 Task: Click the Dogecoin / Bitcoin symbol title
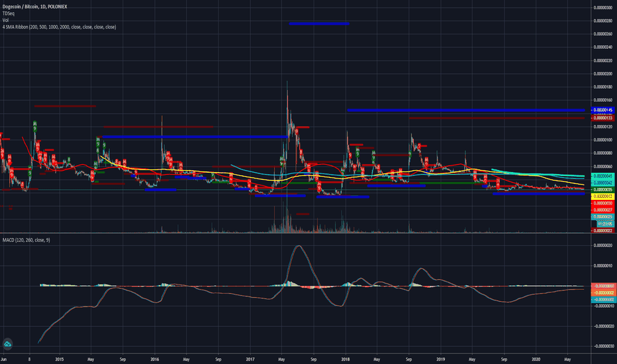34,7
